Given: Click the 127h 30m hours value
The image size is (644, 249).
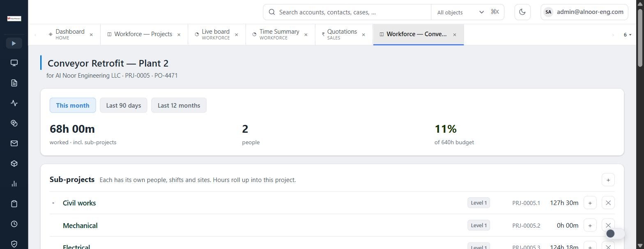Looking at the screenshot, I should coord(564,203).
